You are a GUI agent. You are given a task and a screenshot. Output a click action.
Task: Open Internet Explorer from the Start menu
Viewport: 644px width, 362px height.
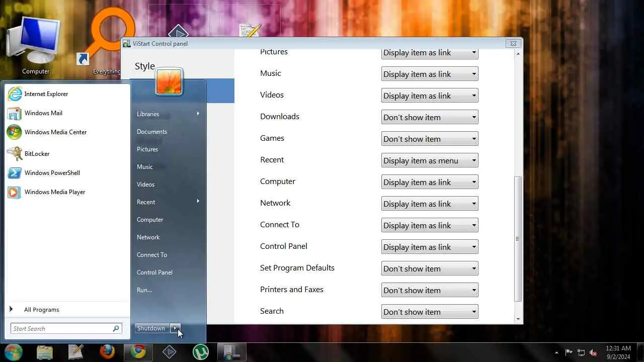point(38,94)
